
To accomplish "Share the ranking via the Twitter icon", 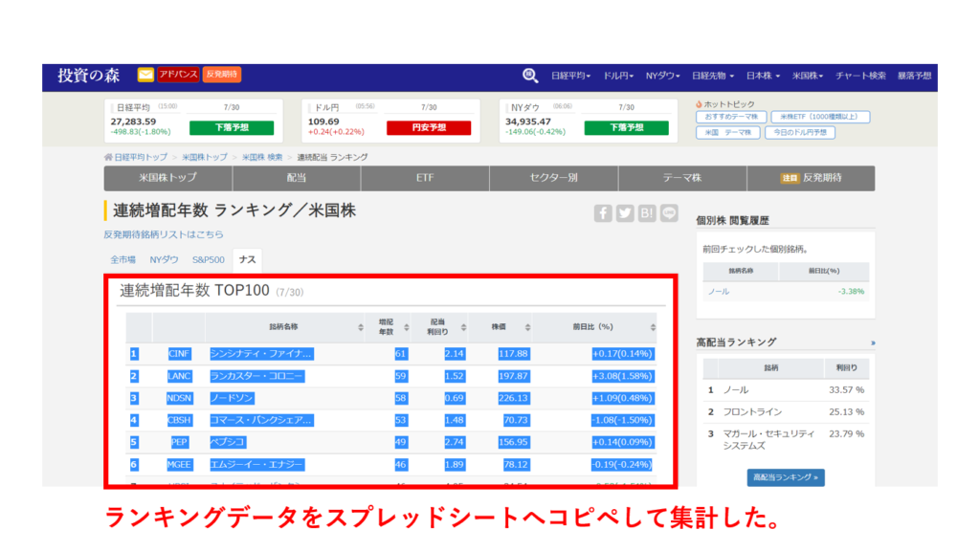I will point(624,212).
